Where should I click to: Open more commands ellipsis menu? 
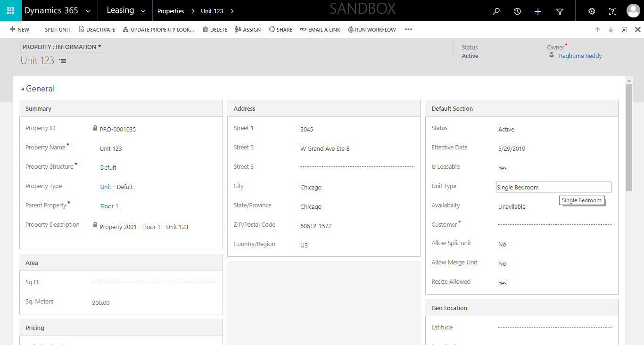coord(408,29)
